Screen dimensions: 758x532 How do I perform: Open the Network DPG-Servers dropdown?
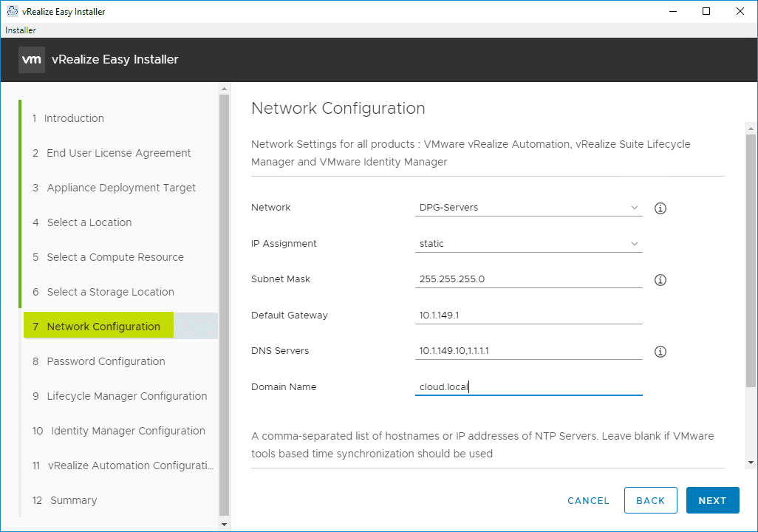point(528,208)
